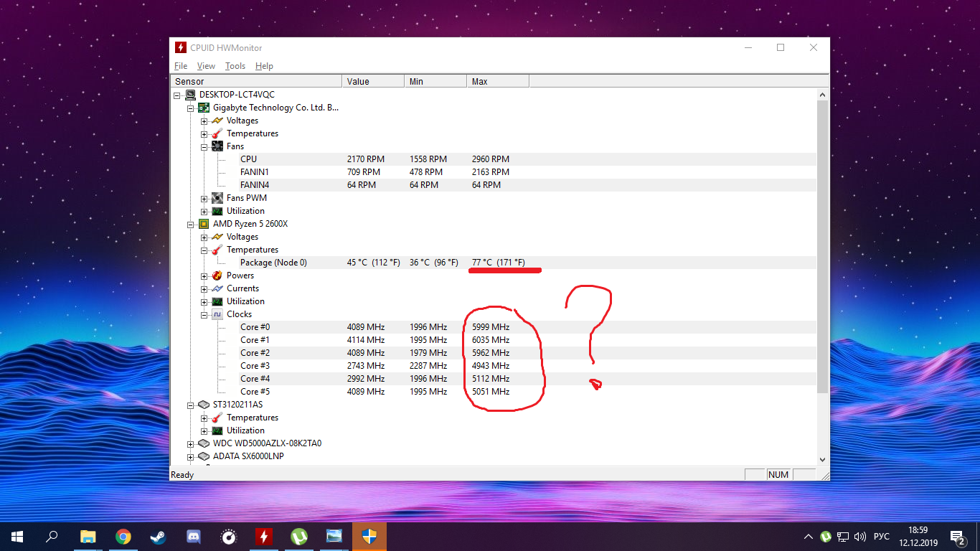Click the motherboard Utilization graph icon
Image resolution: width=980 pixels, height=551 pixels.
[217, 211]
